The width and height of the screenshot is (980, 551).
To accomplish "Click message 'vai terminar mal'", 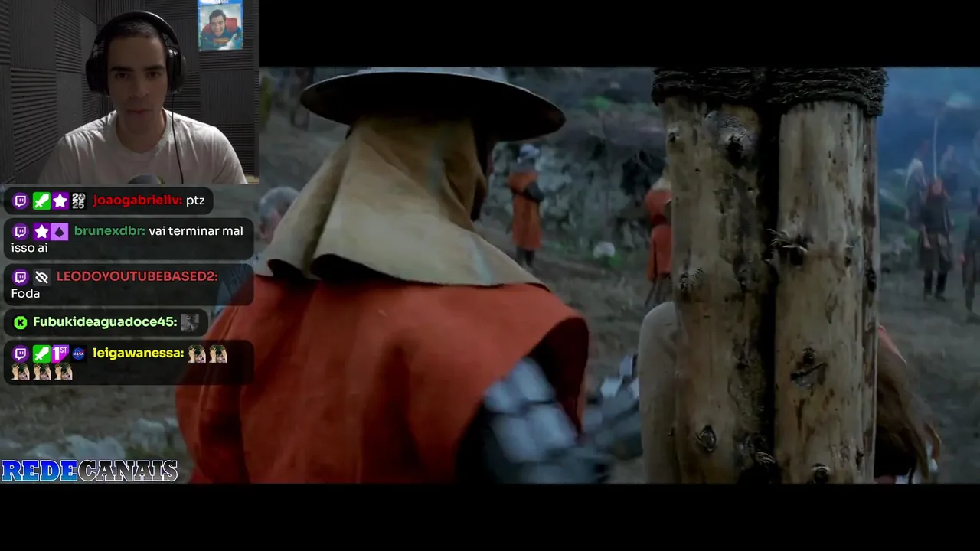I will coord(196,231).
